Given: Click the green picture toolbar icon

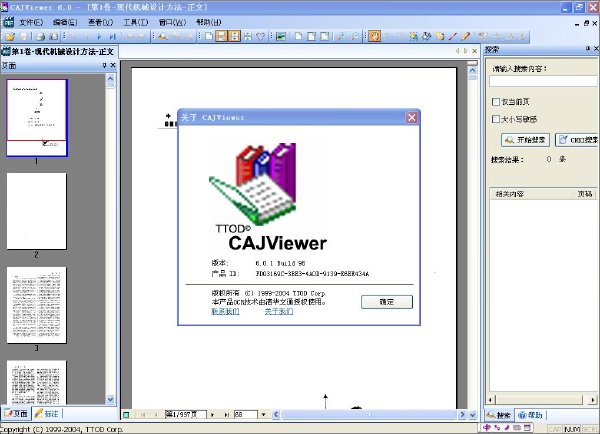Looking at the screenshot, I should pyautogui.click(x=281, y=36).
